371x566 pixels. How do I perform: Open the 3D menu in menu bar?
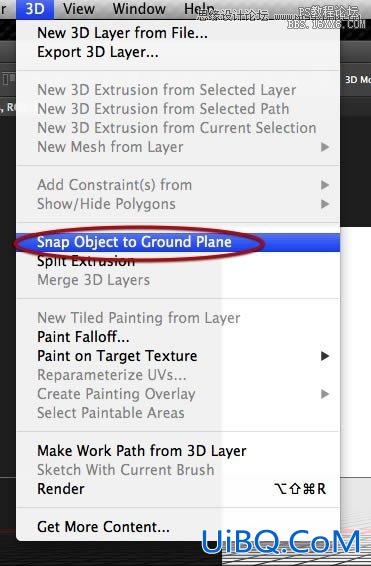pos(35,9)
